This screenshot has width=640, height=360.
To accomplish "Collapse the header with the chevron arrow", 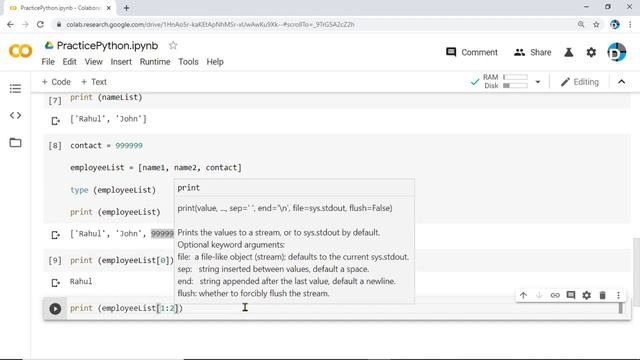I will point(621,82).
